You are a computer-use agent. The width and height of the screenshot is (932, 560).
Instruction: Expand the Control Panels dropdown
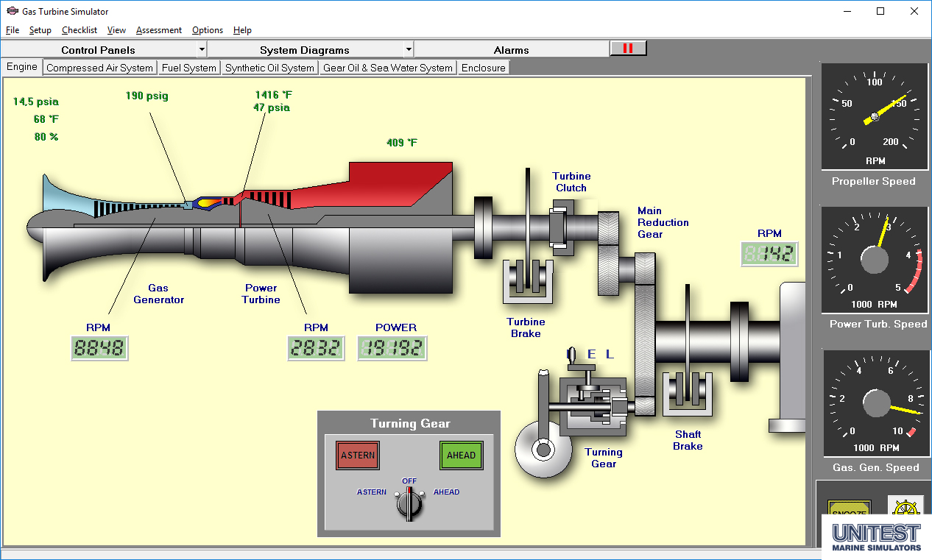tap(202, 50)
